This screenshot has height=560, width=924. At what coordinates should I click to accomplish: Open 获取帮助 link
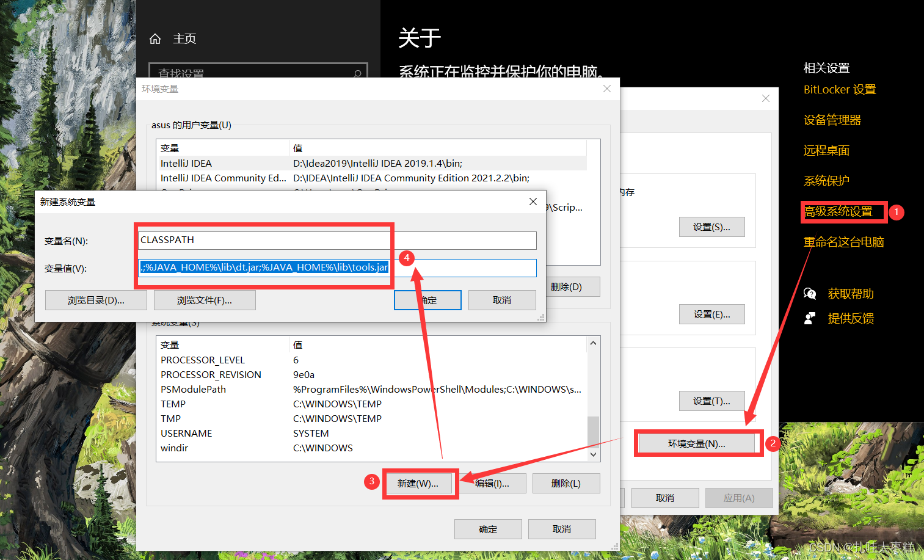tap(851, 294)
